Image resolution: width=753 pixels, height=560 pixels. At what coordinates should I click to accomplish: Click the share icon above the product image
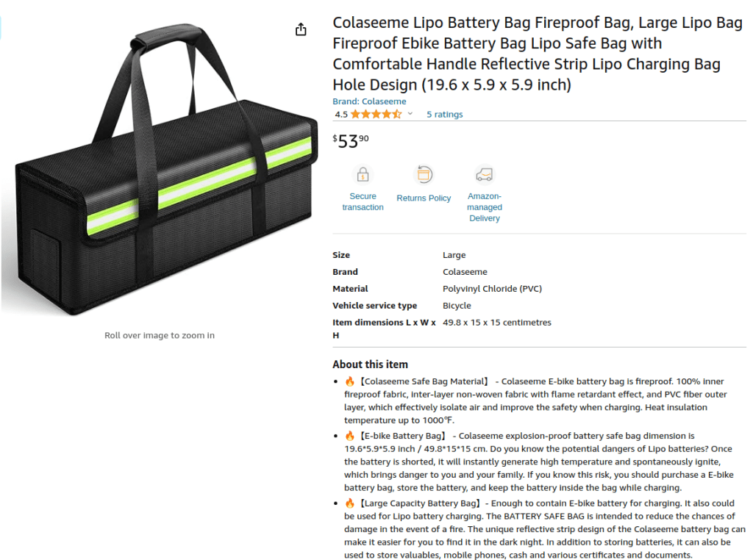pos(300,29)
